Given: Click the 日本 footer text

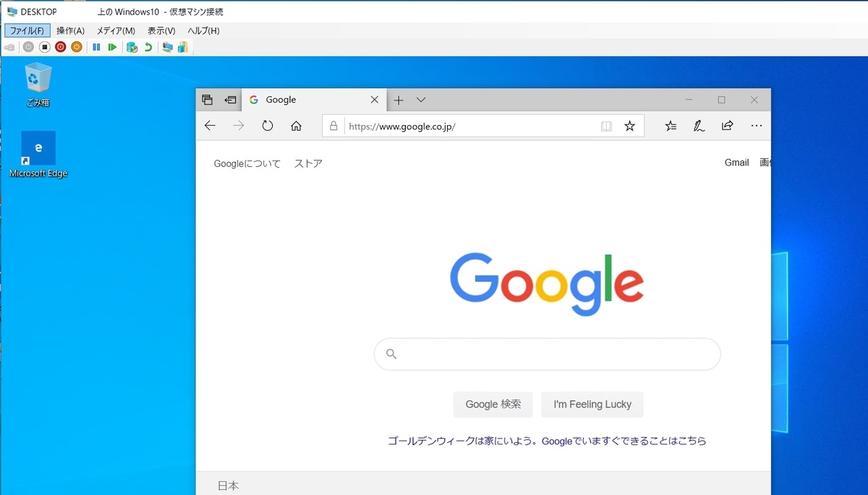Looking at the screenshot, I should tap(229, 486).
